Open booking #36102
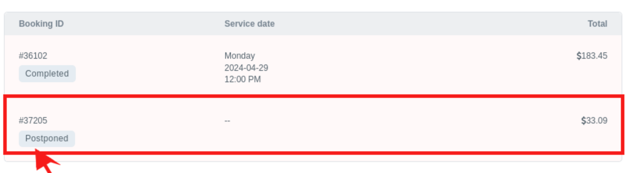 coord(33,56)
